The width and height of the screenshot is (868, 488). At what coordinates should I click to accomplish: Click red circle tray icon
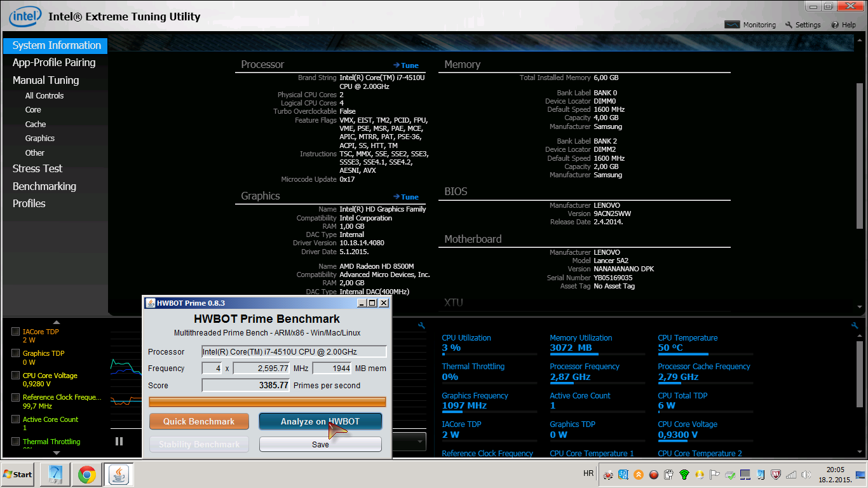[x=654, y=475]
